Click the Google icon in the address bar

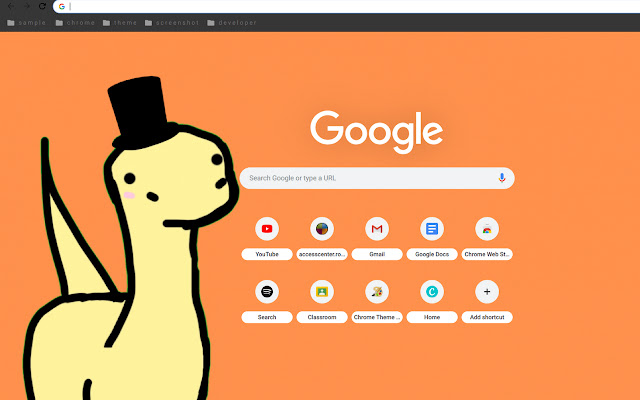coord(62,7)
